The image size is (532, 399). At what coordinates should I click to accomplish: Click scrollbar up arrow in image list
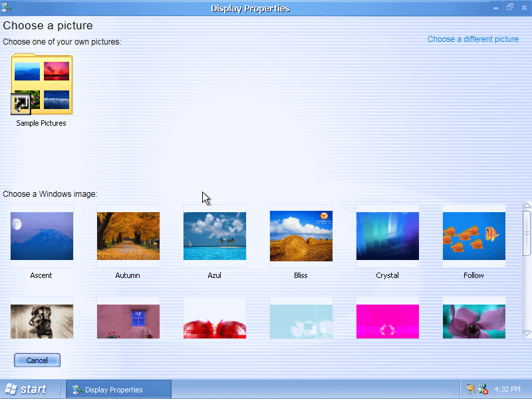point(527,205)
